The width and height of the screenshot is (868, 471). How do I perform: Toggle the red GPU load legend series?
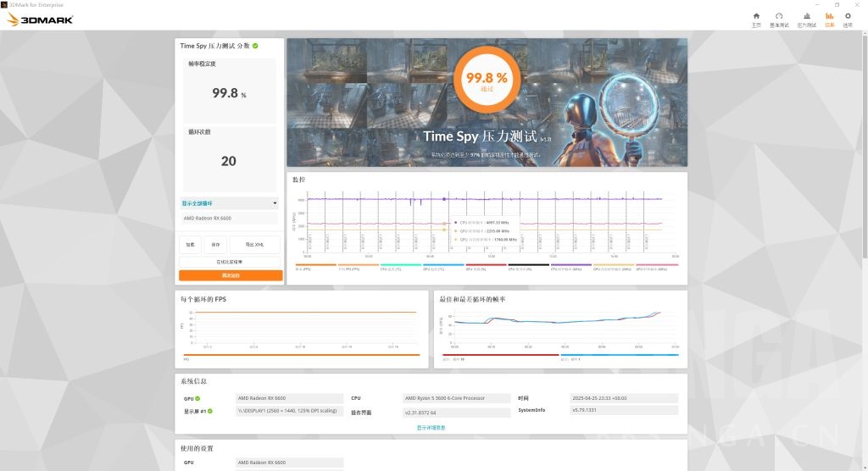point(486,267)
